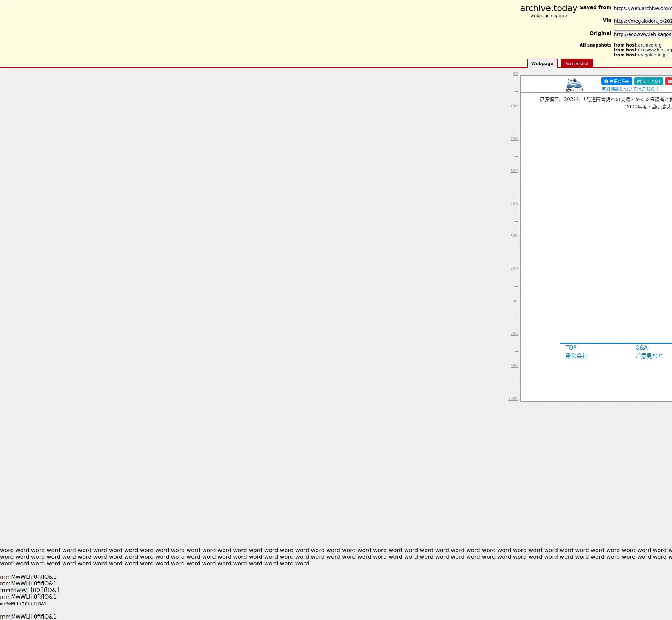Click the 有料機能についてはこちら link
The width and height of the screenshot is (672, 620).
click(x=630, y=89)
